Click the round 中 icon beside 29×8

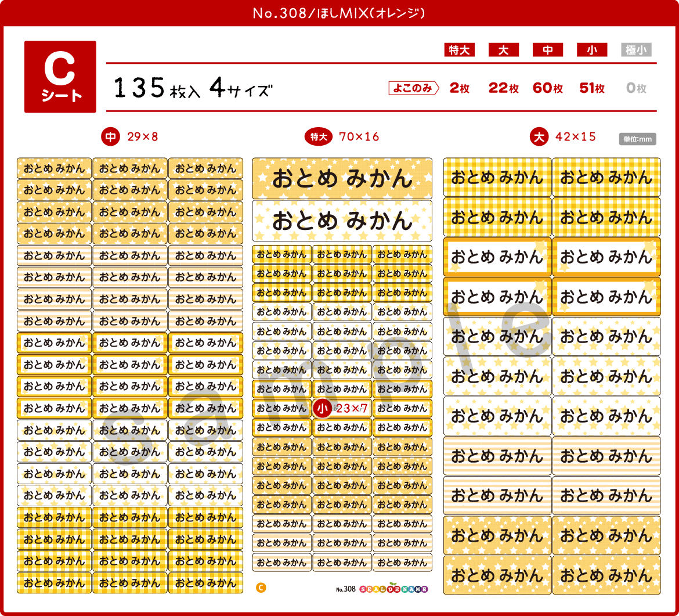click(x=110, y=137)
